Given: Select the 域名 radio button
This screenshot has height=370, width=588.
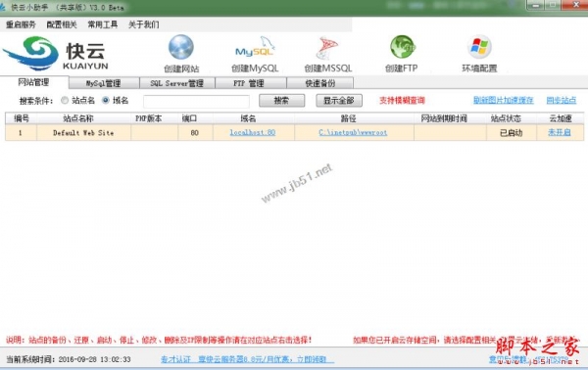Looking at the screenshot, I should pyautogui.click(x=106, y=101).
